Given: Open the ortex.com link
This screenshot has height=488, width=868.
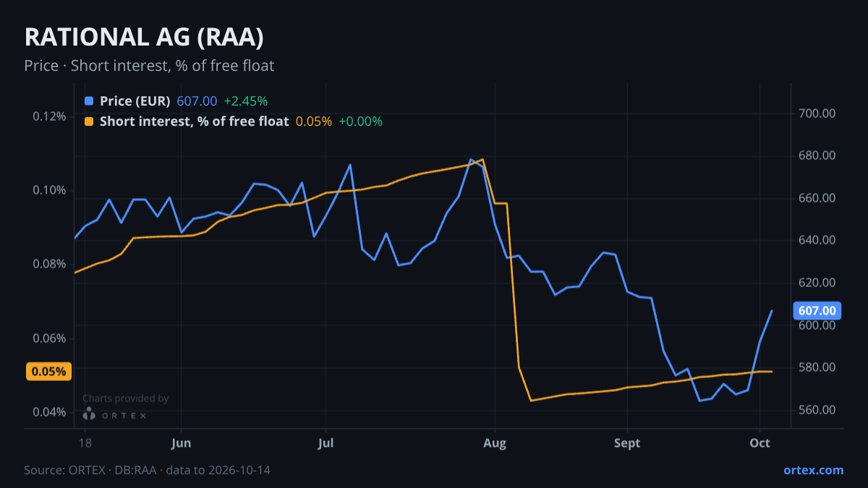Looking at the screenshot, I should tap(814, 470).
